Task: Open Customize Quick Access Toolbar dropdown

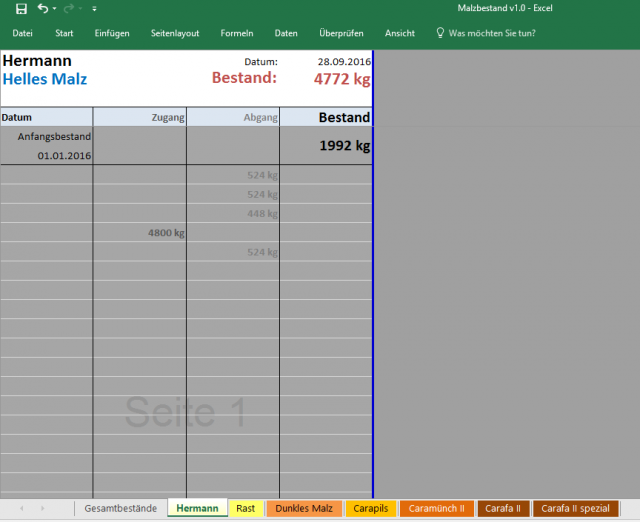Action: coord(94,9)
